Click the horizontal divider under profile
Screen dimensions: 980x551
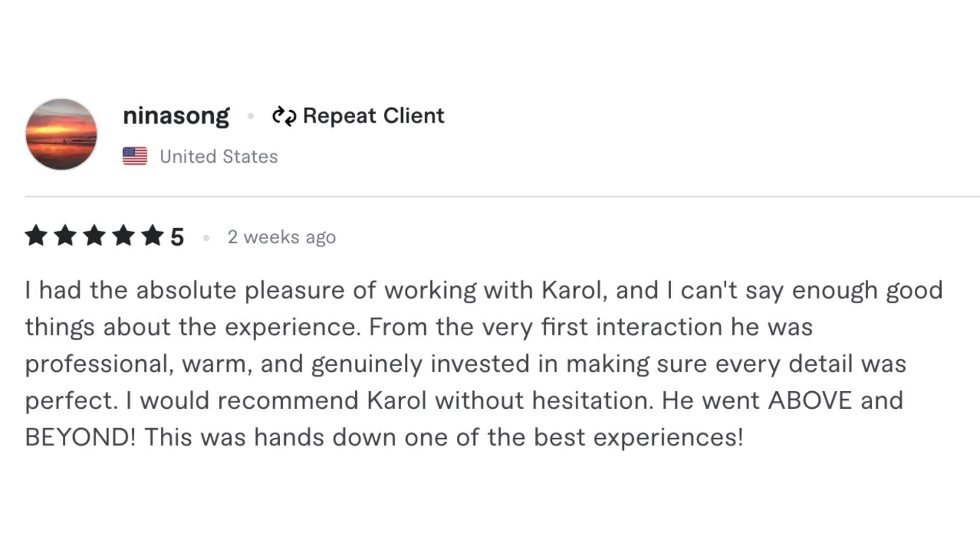click(502, 196)
